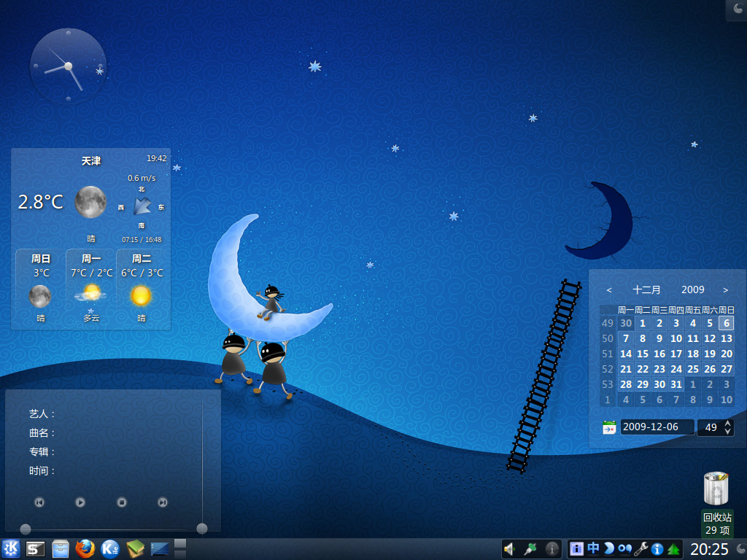This screenshot has height=560, width=747.
Task: Click the 周日 moon forecast icon
Action: 40,296
